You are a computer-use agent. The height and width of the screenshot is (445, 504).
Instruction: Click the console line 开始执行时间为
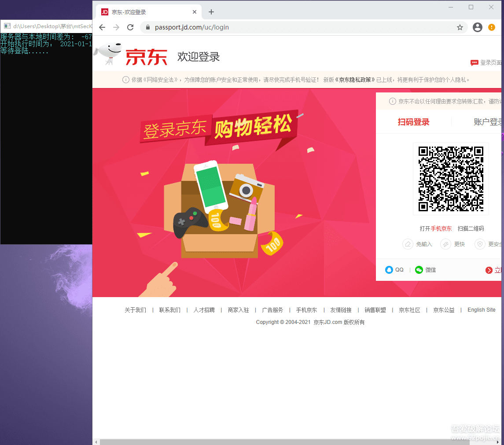[46, 44]
